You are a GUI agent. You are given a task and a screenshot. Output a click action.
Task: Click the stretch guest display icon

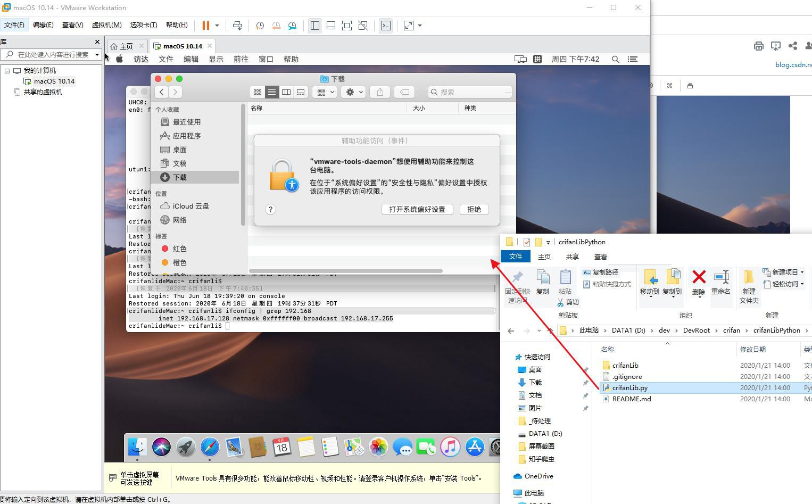pos(409,25)
